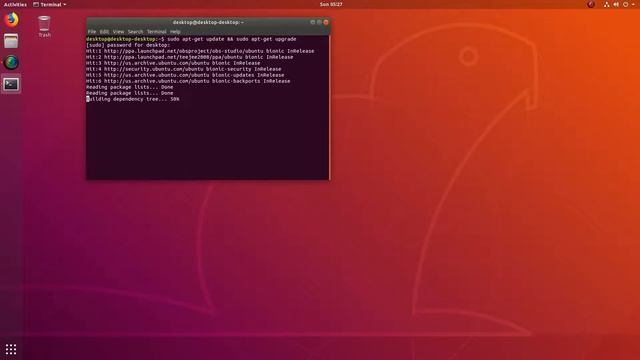Minimize the Terminal window
The image size is (640, 360).
click(x=313, y=22)
